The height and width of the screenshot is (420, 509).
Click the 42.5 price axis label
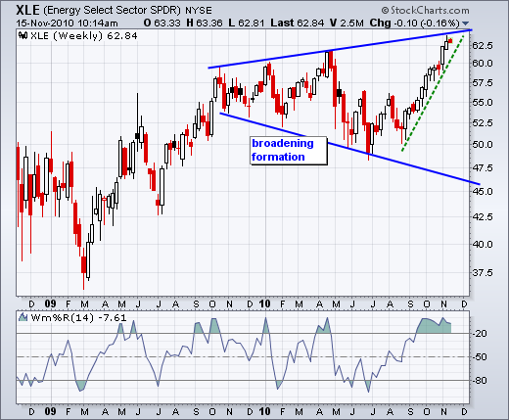(483, 216)
